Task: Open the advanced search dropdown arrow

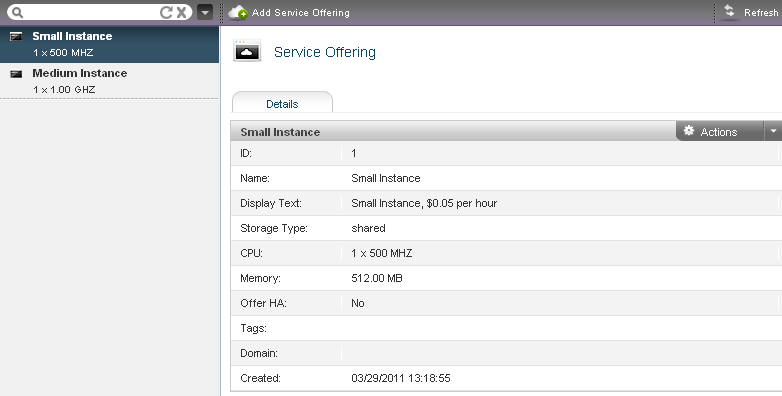Action: pyautogui.click(x=205, y=12)
